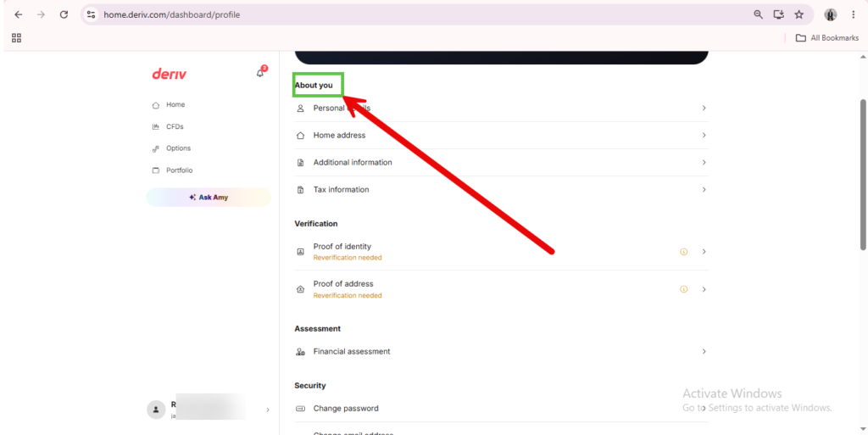Click the page vertical scrollbar
The image size is (868, 435).
click(863, 175)
